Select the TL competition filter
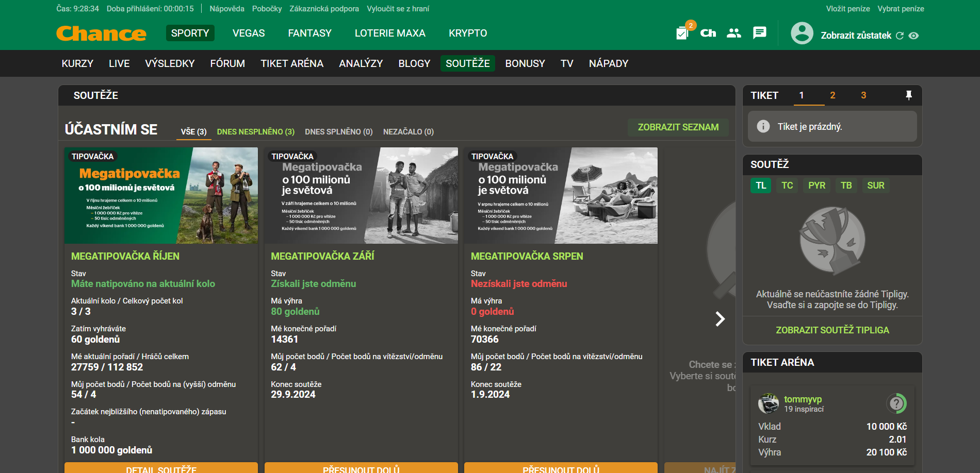The height and width of the screenshot is (473, 980). pyautogui.click(x=761, y=185)
